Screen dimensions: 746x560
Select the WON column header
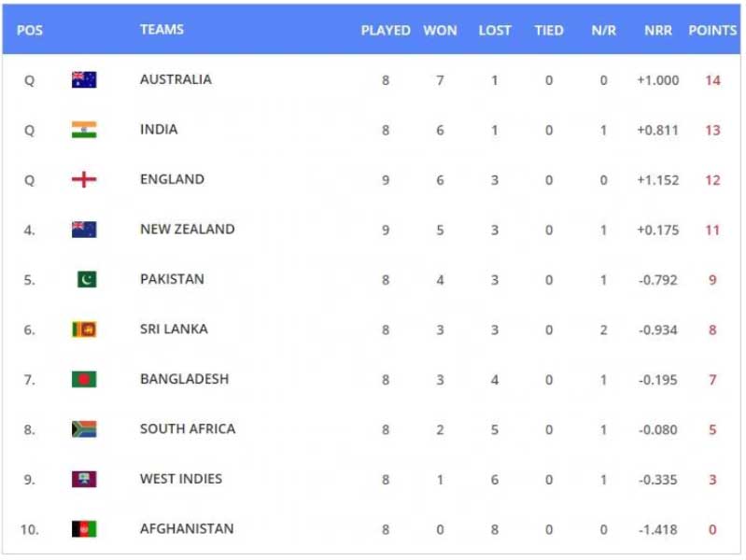440,31
